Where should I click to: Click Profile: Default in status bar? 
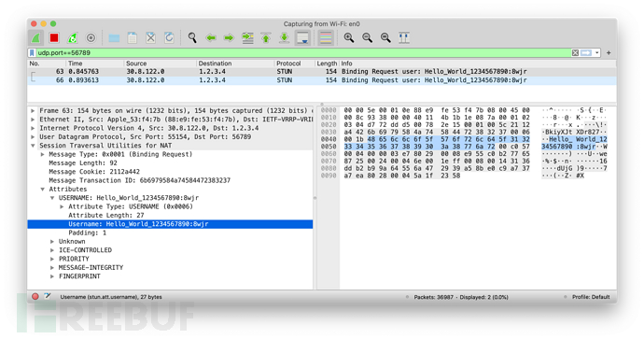(x=591, y=297)
